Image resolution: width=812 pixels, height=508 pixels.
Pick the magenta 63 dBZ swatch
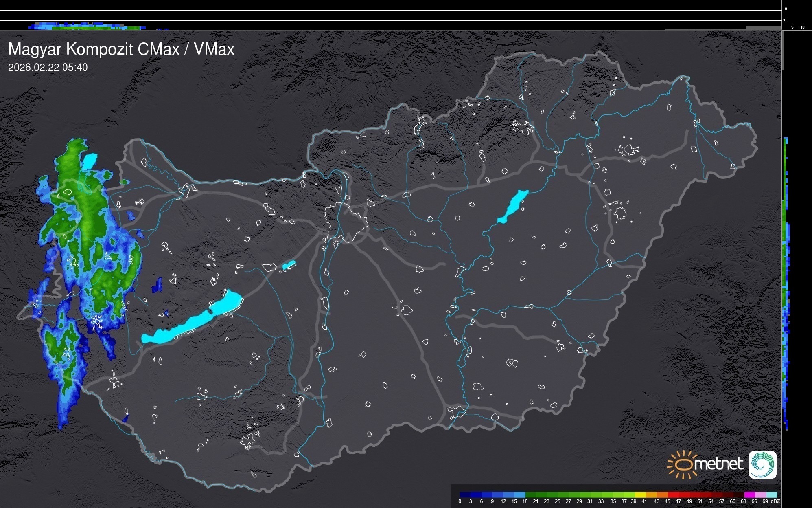(749, 495)
